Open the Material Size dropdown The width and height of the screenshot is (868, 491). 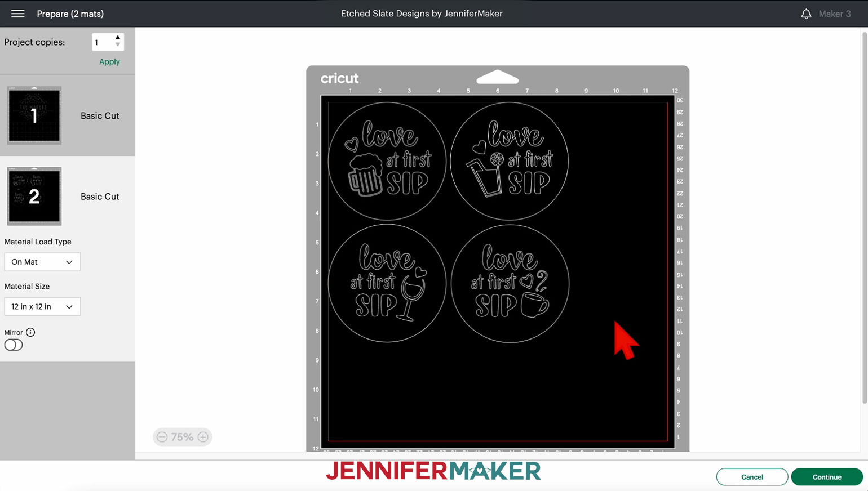[42, 306]
